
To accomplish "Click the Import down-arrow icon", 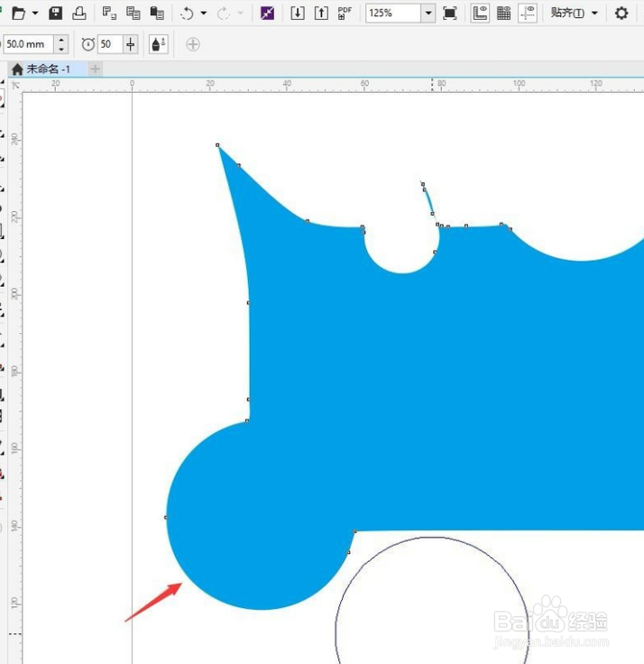I will click(x=298, y=14).
